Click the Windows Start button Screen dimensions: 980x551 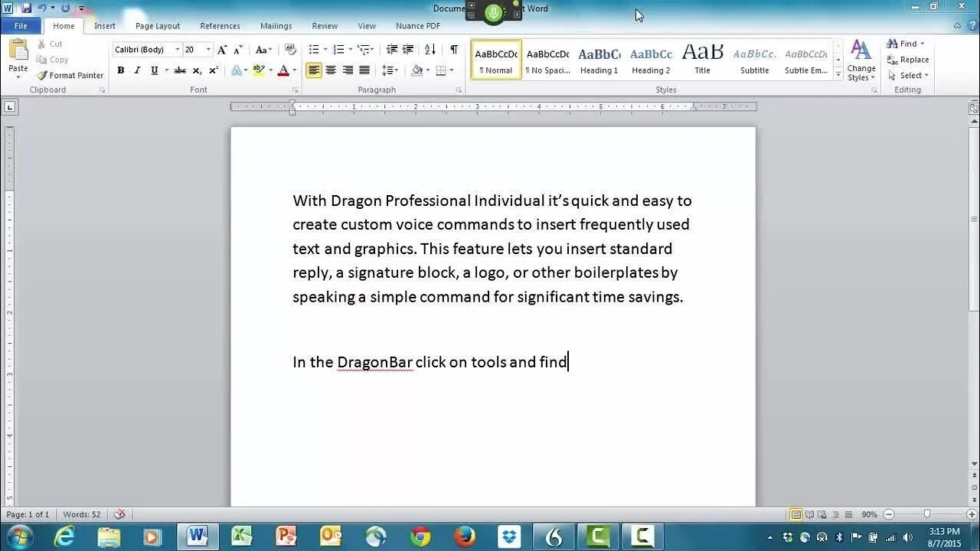point(18,536)
